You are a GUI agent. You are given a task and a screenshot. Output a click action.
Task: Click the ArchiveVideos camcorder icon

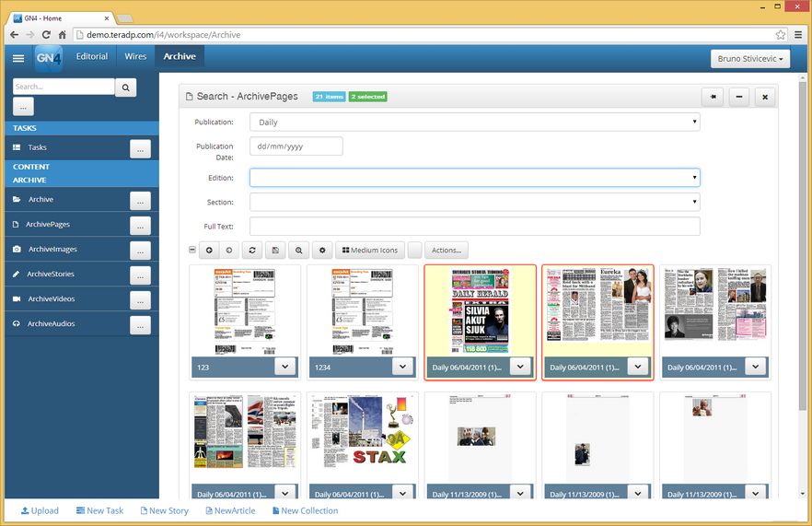tap(17, 298)
